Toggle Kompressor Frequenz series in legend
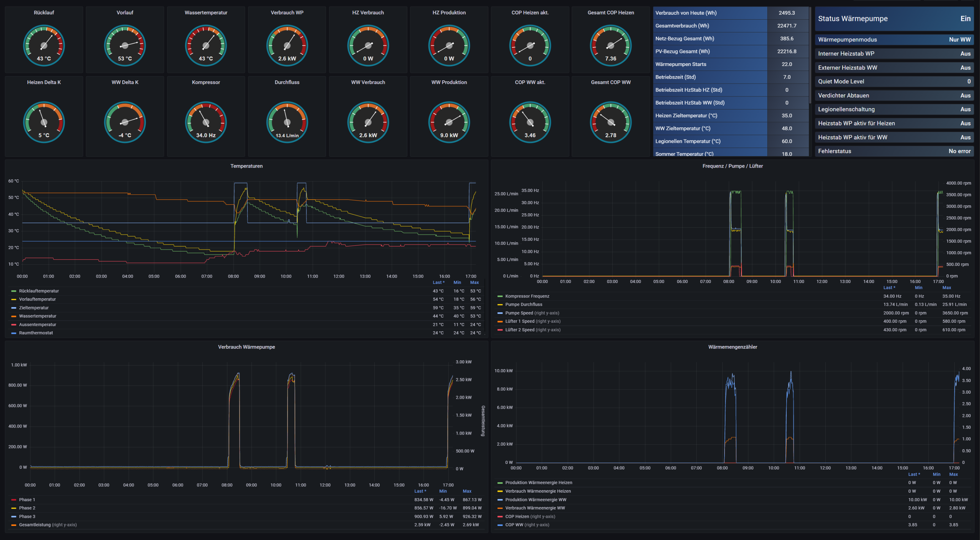 (x=527, y=296)
